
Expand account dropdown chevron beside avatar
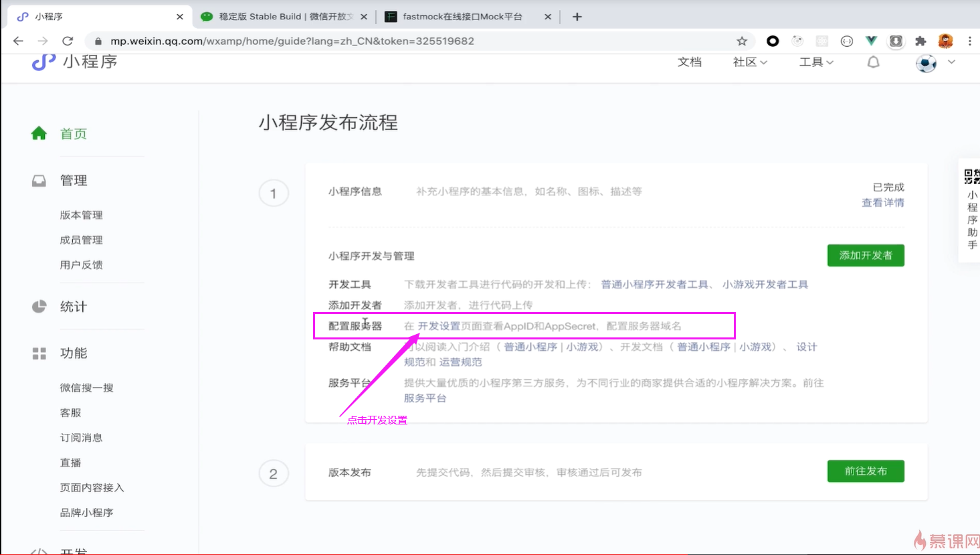point(951,62)
